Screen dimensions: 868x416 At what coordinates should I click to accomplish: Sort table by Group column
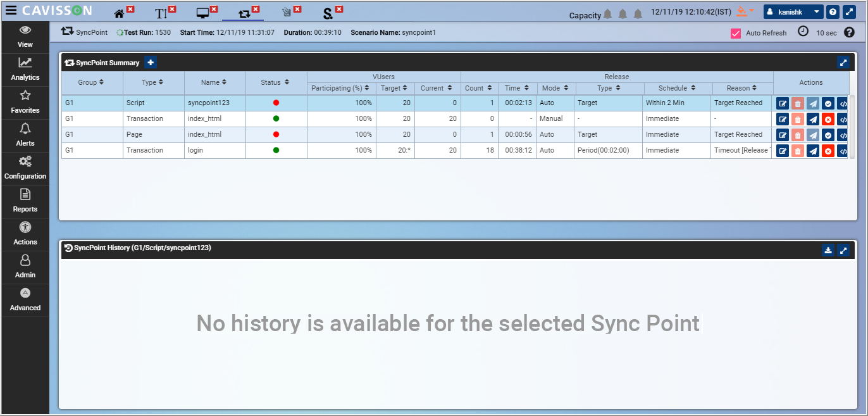[x=91, y=82]
